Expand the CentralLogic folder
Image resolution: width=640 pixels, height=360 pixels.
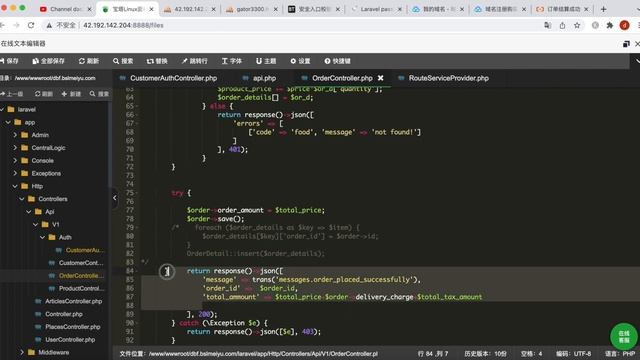tap(15, 148)
